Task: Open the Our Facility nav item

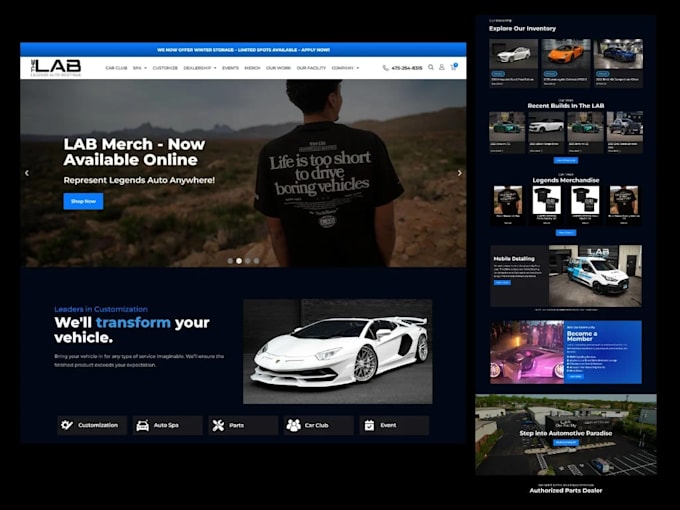Action: point(311,68)
